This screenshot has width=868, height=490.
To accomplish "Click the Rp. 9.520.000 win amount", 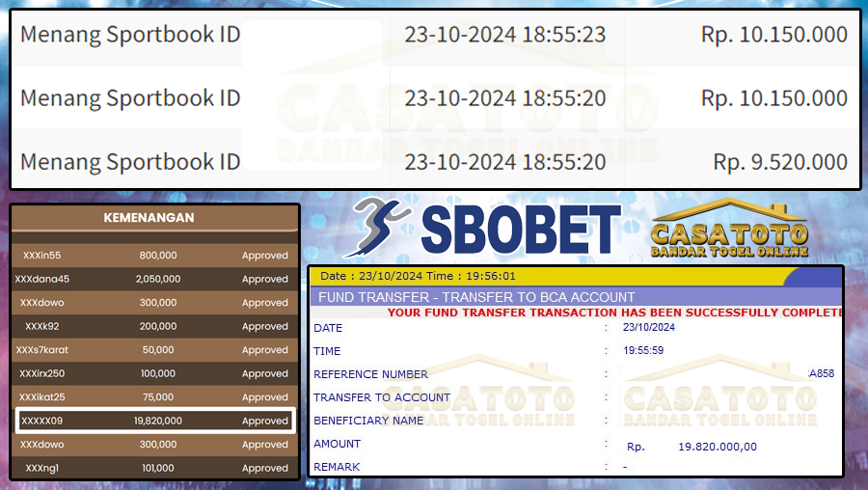I will 779,162.
